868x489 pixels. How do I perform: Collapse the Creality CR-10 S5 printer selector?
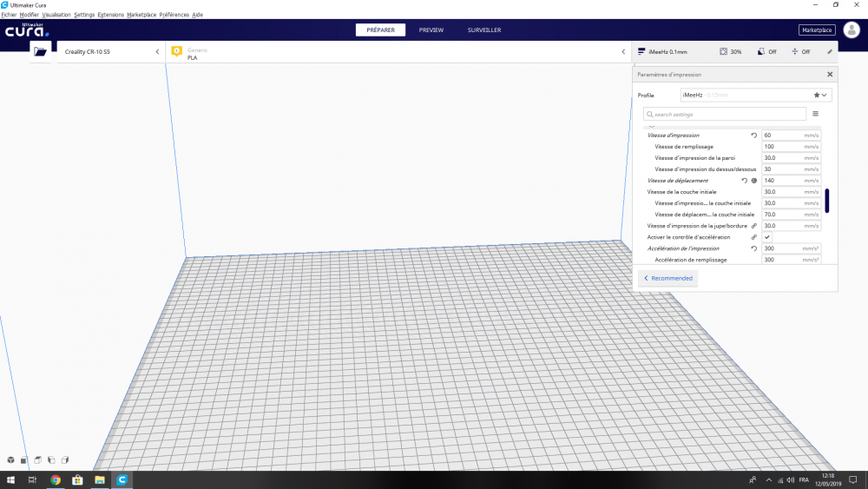tap(157, 51)
